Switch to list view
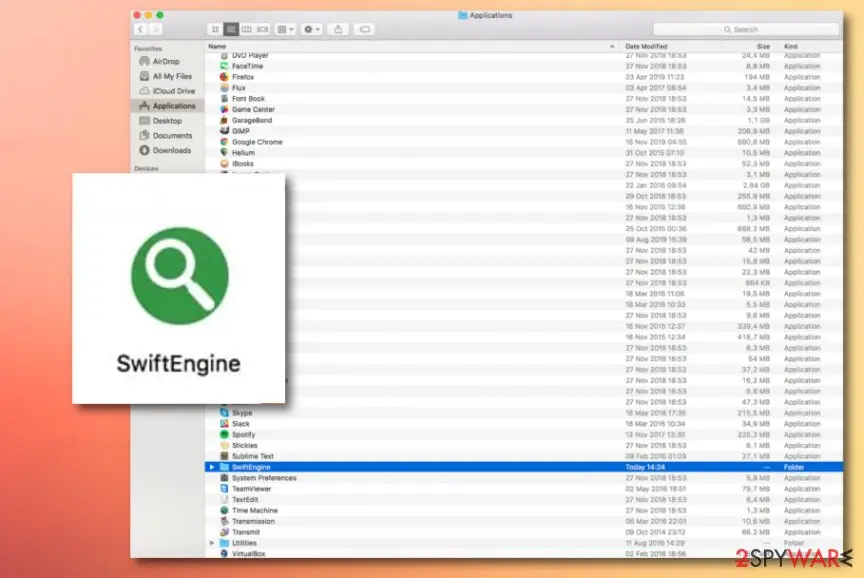This screenshot has height=578, width=864. click(x=231, y=29)
